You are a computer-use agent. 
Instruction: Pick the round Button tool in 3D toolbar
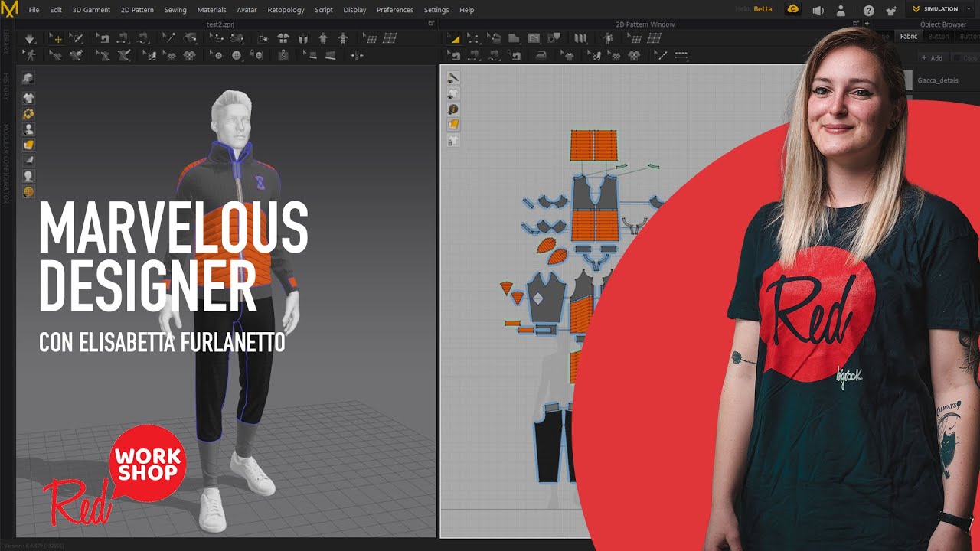click(x=237, y=55)
